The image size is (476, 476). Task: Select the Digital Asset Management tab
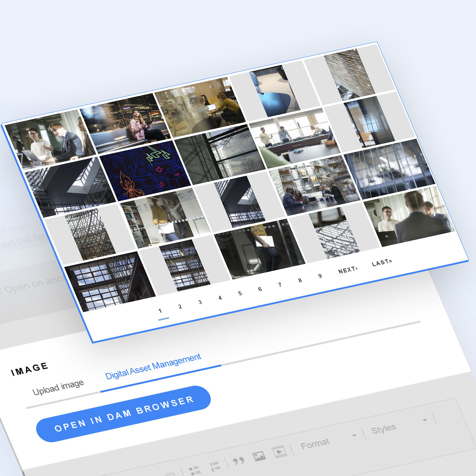click(x=153, y=366)
